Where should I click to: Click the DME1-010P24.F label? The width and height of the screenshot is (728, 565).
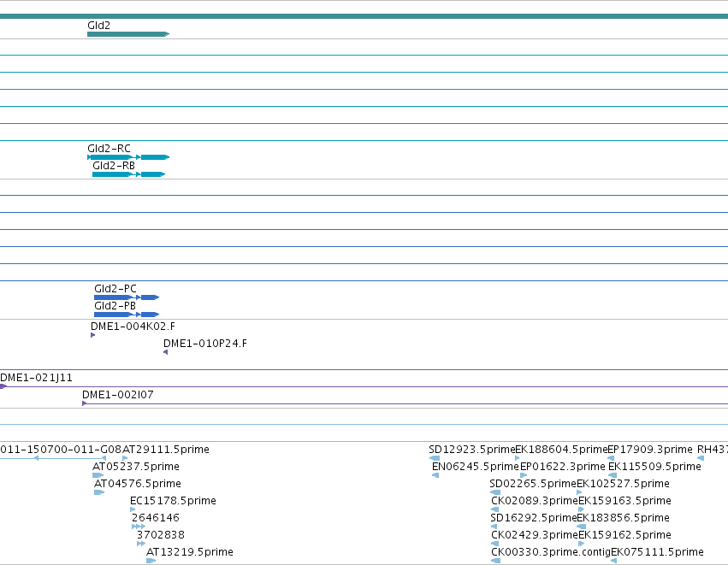point(205,344)
